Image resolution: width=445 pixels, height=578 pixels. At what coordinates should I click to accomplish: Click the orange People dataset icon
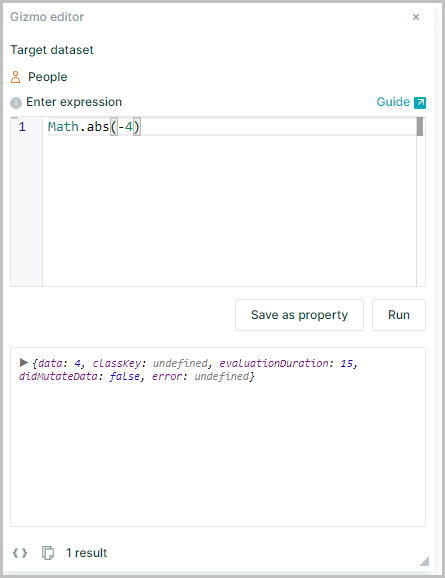(15, 77)
